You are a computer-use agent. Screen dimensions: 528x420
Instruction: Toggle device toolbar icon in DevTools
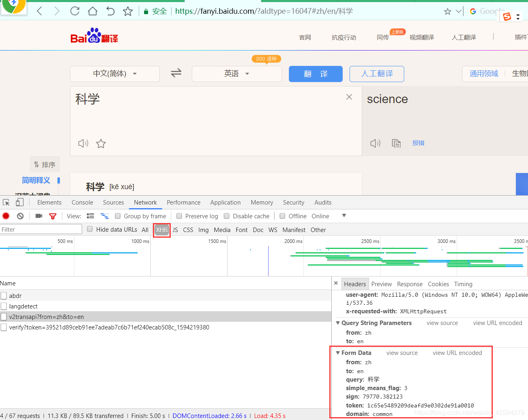click(x=19, y=203)
